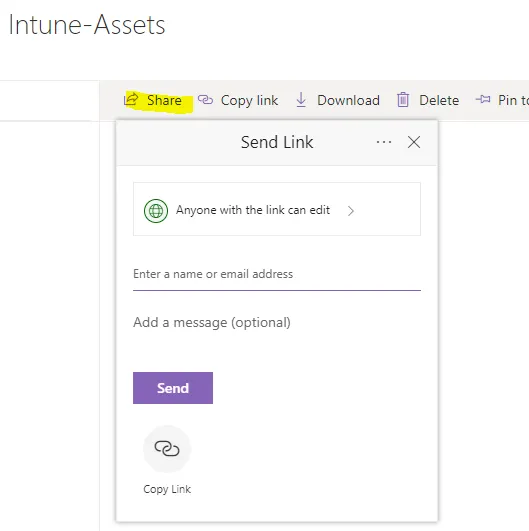Select the highlighted Share text label
Image resolution: width=529 pixels, height=531 pixels.
point(164,100)
